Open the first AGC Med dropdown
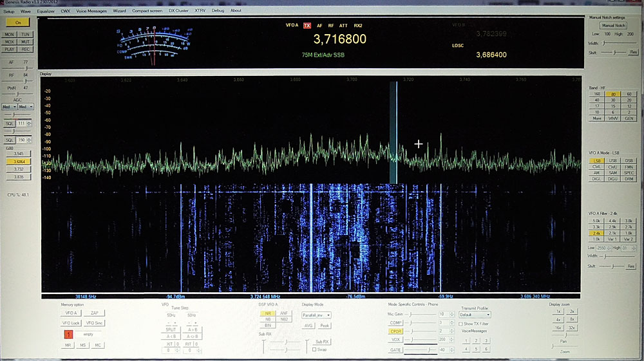 click(x=10, y=107)
